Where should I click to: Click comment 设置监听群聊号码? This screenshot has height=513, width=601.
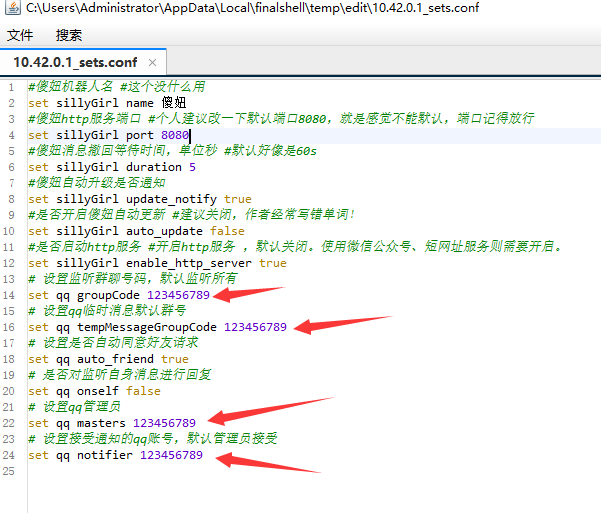click(x=133, y=279)
